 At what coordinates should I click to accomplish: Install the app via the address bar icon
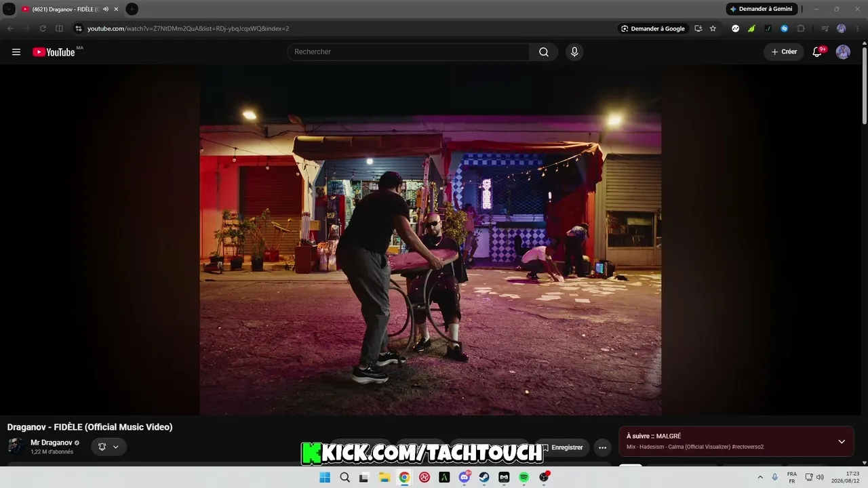tap(698, 28)
